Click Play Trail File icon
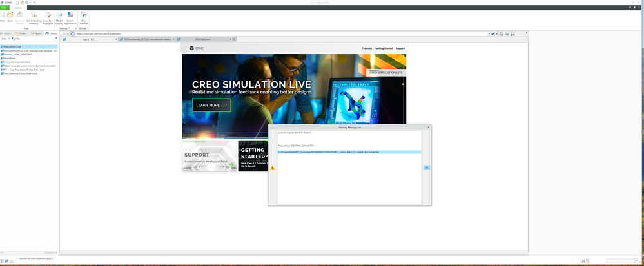The width and height of the screenshot is (644, 266). pos(84,15)
